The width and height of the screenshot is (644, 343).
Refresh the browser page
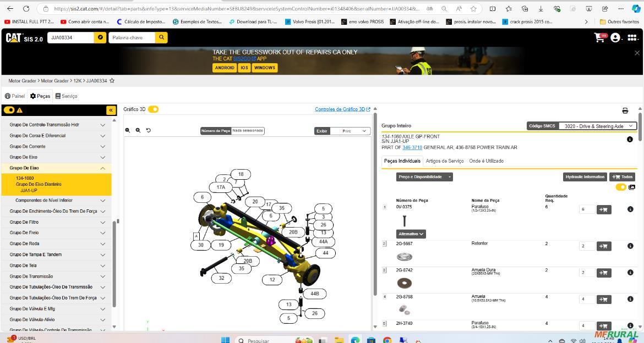pos(26,9)
